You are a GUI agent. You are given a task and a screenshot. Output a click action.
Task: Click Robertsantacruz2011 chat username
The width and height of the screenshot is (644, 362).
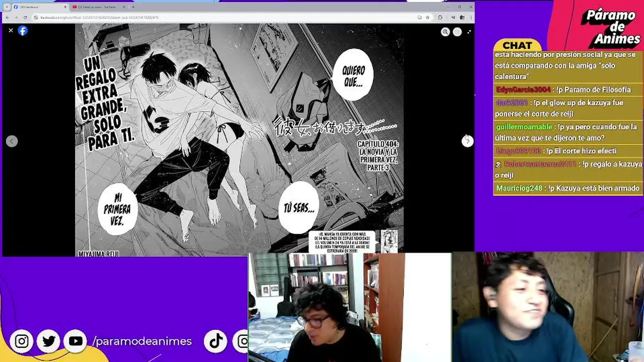click(540, 164)
